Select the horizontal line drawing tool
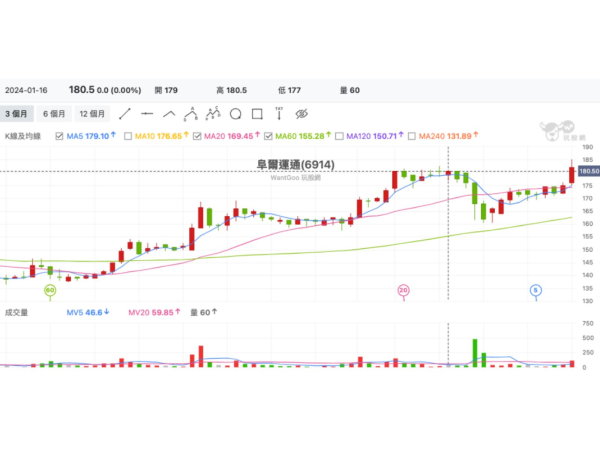The width and height of the screenshot is (600, 450). [147, 114]
